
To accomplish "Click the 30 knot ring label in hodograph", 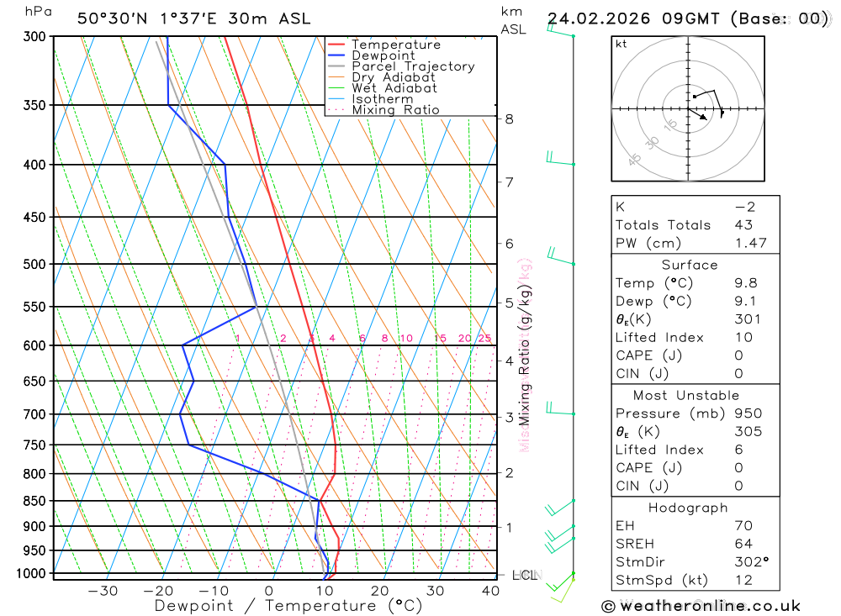I will pos(652,143).
